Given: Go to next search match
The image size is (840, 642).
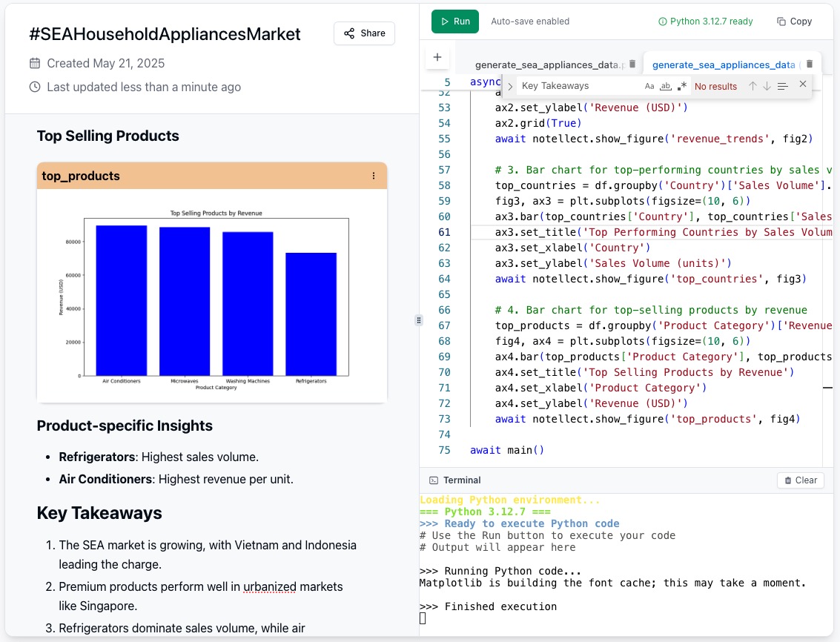Looking at the screenshot, I should coord(767,86).
